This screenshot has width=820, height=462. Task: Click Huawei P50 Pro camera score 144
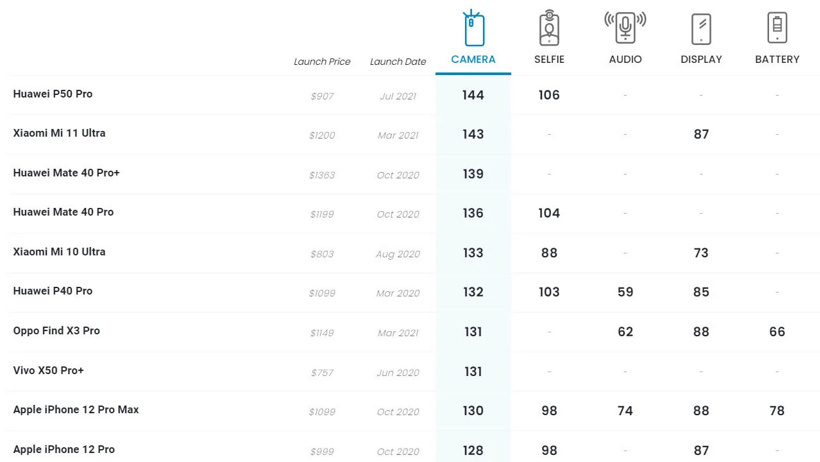473,95
